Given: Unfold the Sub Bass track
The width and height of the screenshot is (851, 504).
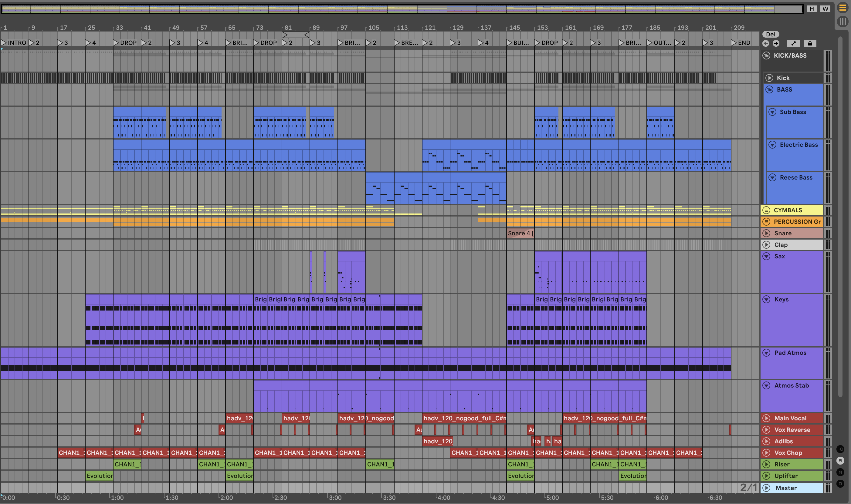Looking at the screenshot, I should click(x=772, y=112).
